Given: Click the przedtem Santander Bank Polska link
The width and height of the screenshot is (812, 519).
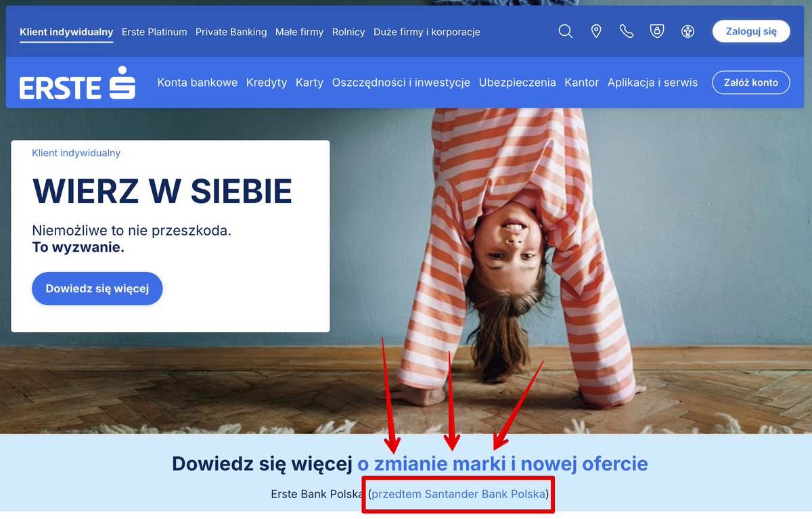Looking at the screenshot, I should coord(459,494).
